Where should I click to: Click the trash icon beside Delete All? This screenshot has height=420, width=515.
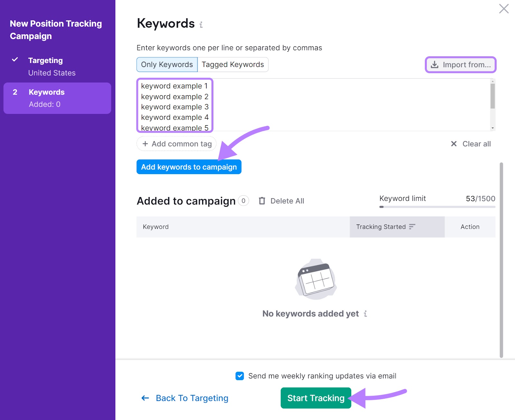[x=262, y=201]
